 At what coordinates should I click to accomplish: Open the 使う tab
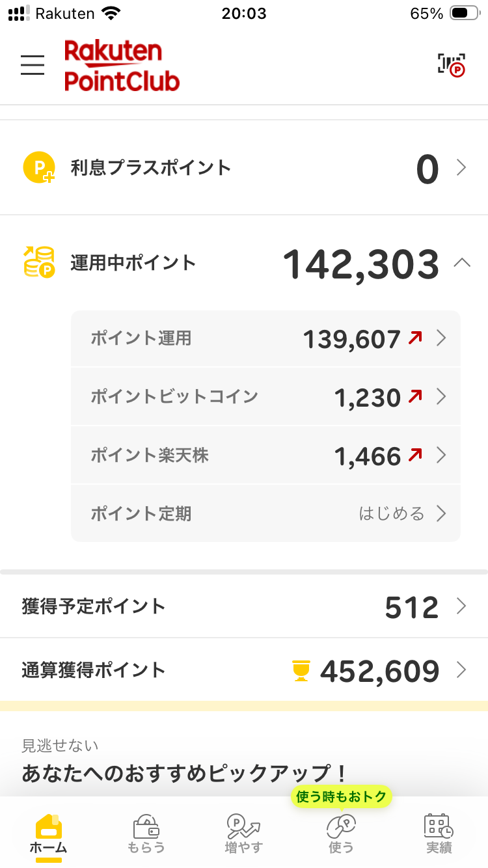[x=341, y=833]
